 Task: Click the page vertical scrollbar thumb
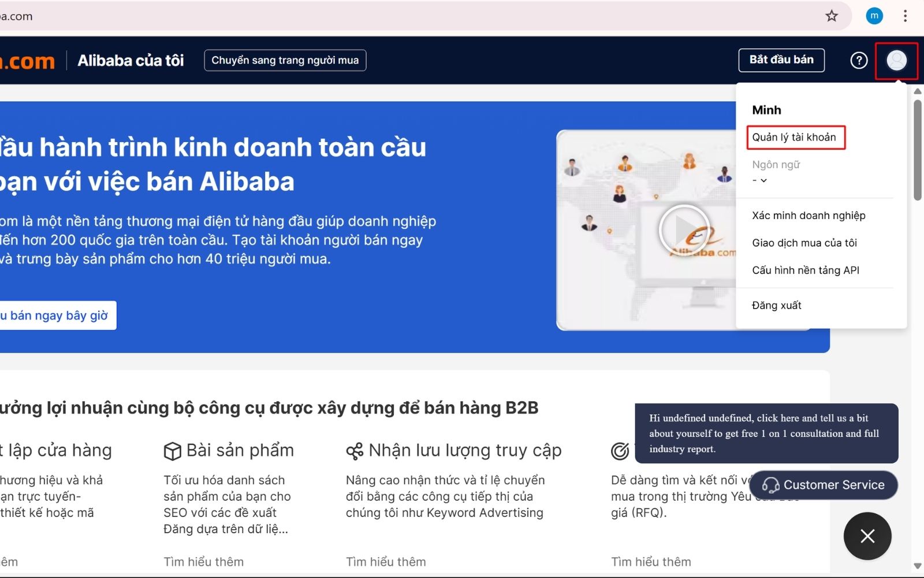click(918, 150)
